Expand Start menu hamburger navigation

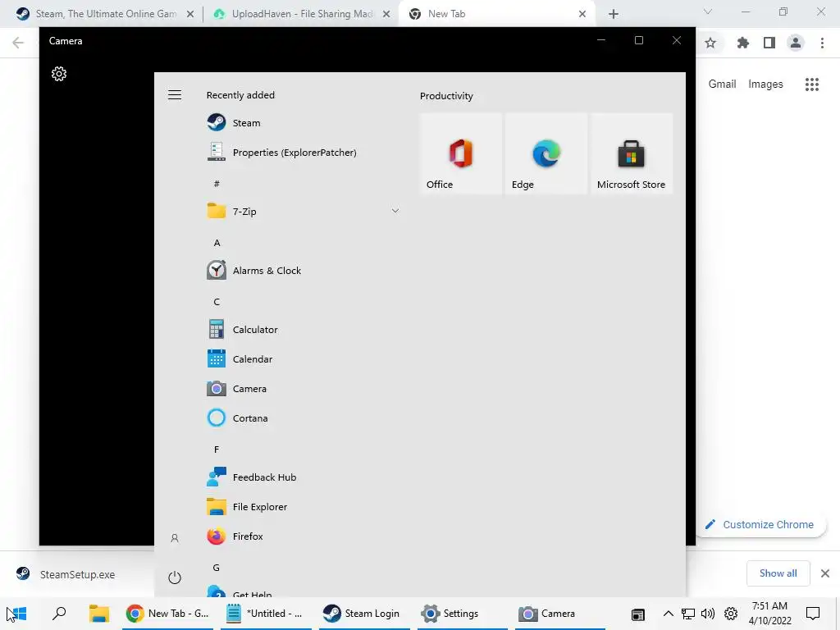175,95
